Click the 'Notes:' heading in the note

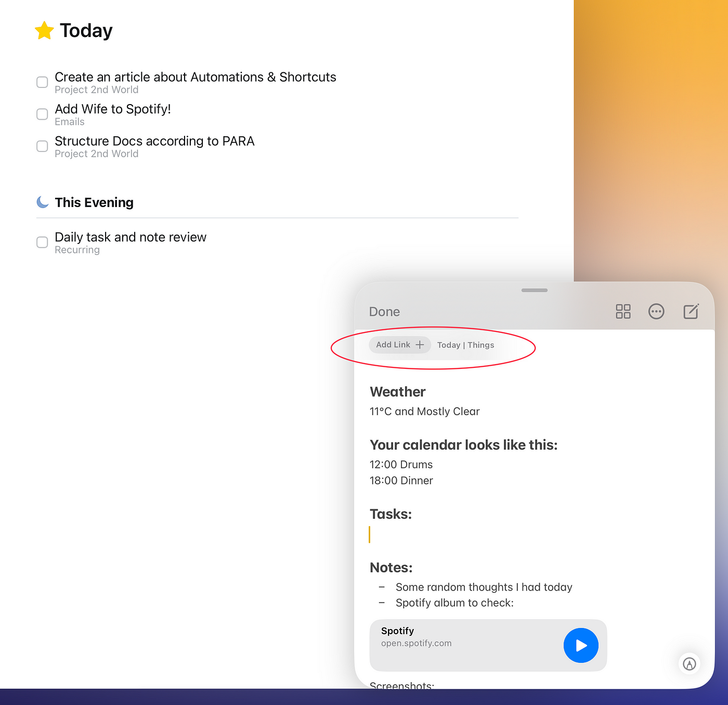pyautogui.click(x=391, y=568)
